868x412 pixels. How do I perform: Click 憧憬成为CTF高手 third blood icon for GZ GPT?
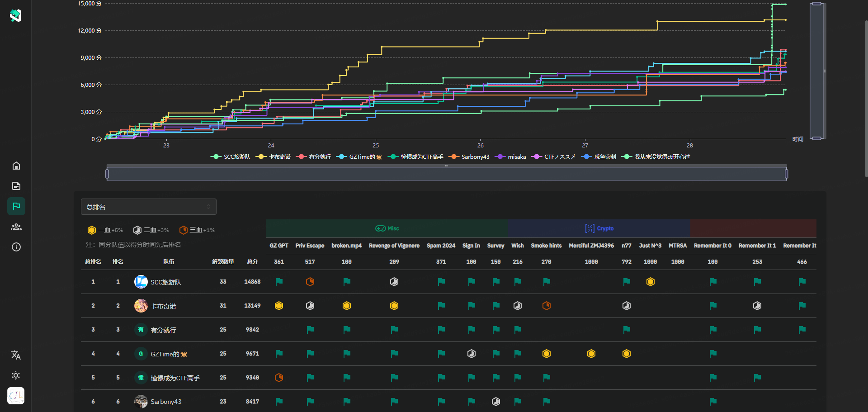[x=279, y=378]
